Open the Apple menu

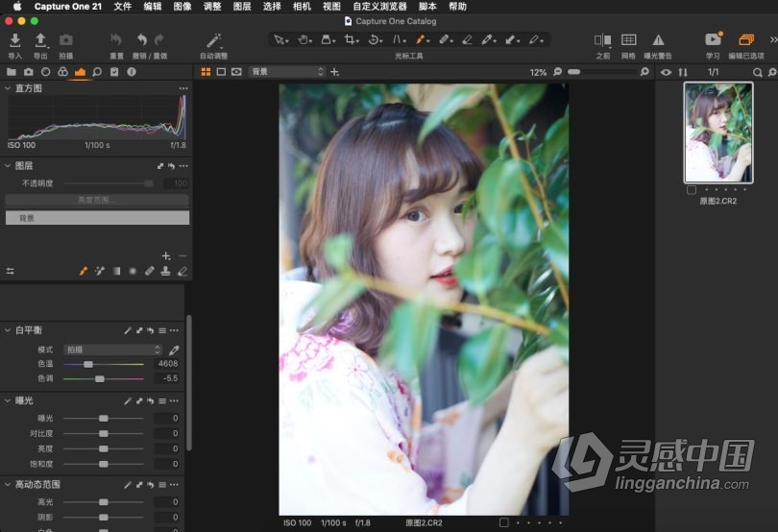pyautogui.click(x=17, y=7)
